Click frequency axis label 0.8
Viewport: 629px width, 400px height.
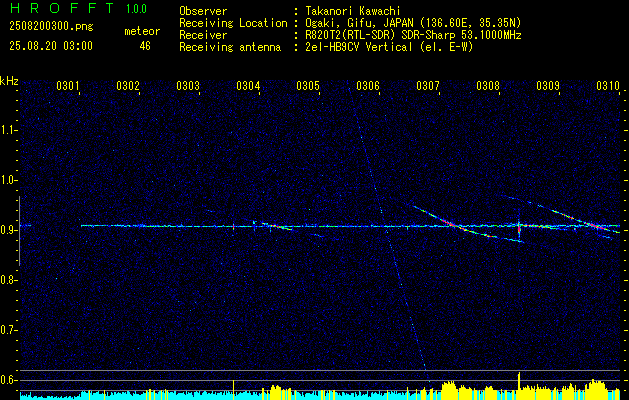(8, 280)
